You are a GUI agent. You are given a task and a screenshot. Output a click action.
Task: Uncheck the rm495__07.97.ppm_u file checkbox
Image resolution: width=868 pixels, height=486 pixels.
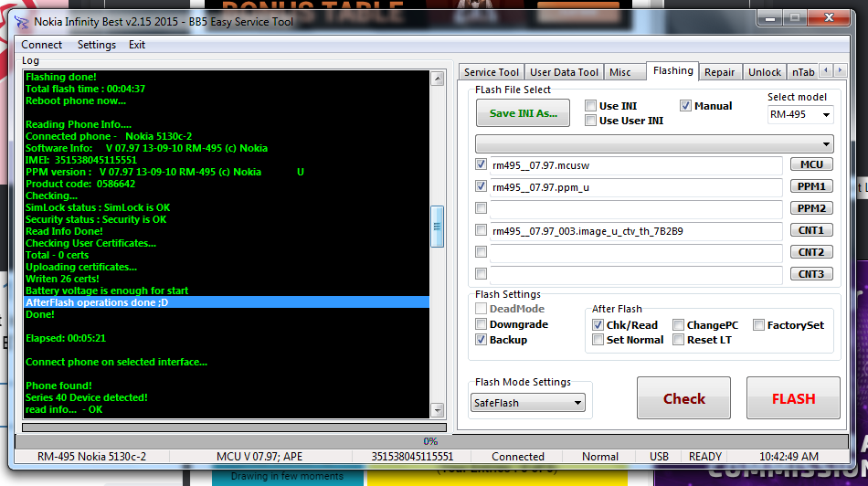pyautogui.click(x=481, y=186)
